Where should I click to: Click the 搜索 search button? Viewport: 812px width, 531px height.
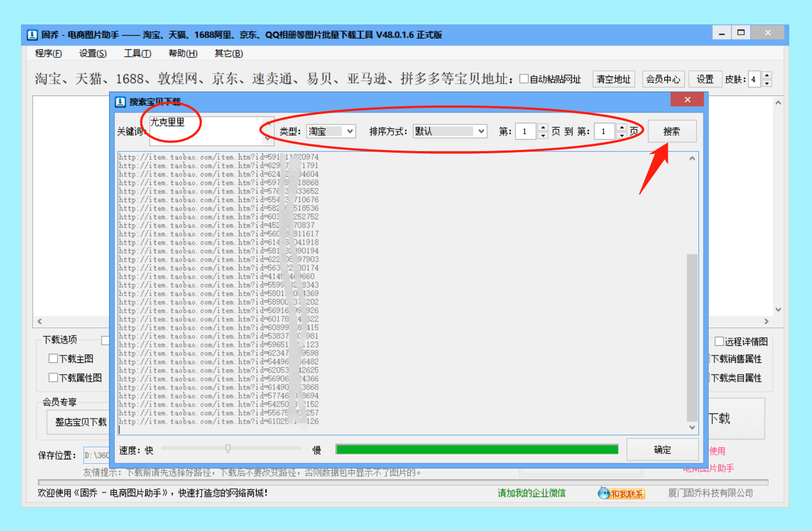click(672, 131)
